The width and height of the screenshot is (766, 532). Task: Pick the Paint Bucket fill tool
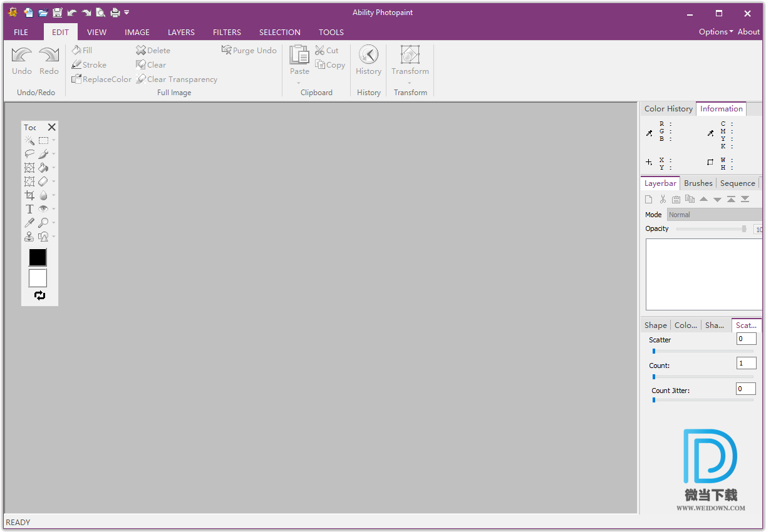[43, 168]
